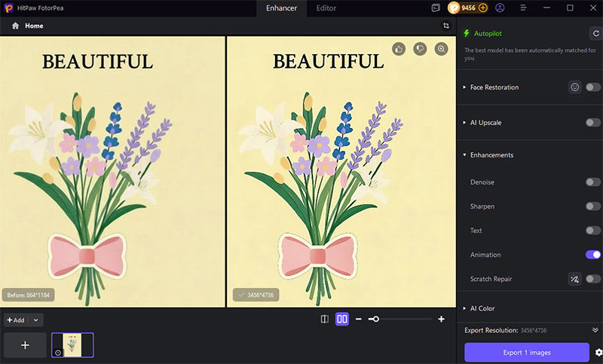Screen dimensions: 603x364
Task: Select the bouquet image thumbnail
Action: tap(72, 344)
